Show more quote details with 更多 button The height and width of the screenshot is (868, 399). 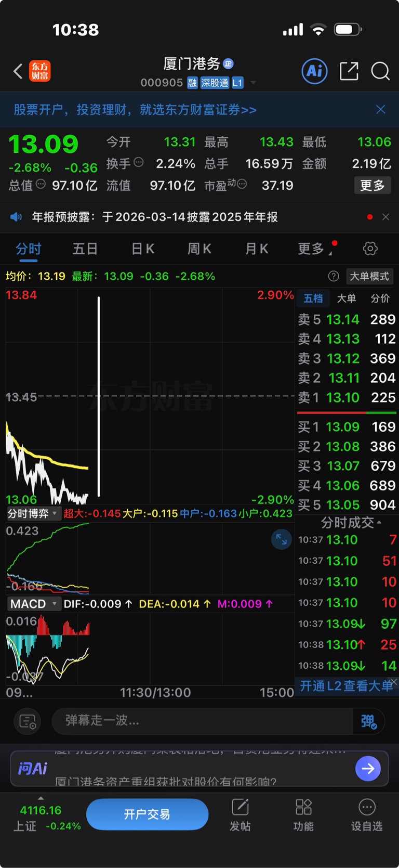coord(373,185)
